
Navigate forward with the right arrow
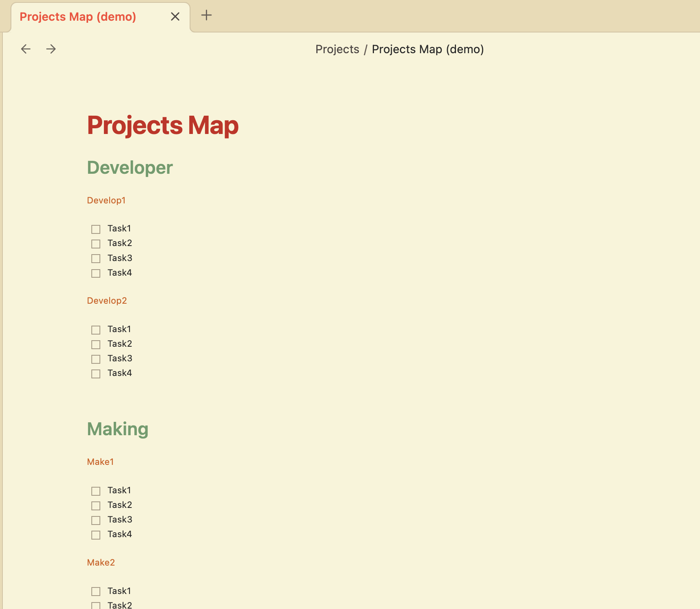51,49
